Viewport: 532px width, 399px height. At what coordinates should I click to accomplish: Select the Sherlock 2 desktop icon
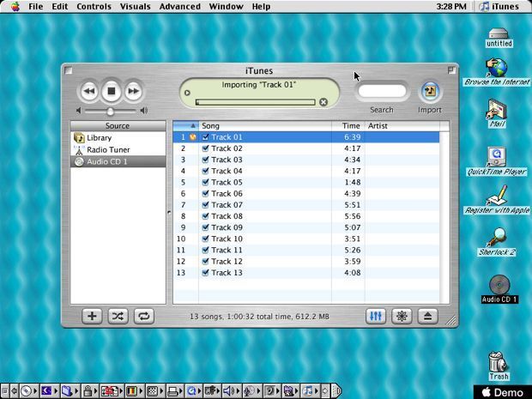tap(497, 242)
